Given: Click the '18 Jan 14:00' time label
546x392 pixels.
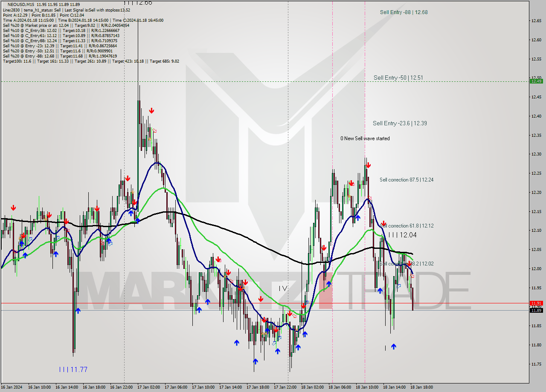Looking at the screenshot, I should pyautogui.click(x=394, y=387).
